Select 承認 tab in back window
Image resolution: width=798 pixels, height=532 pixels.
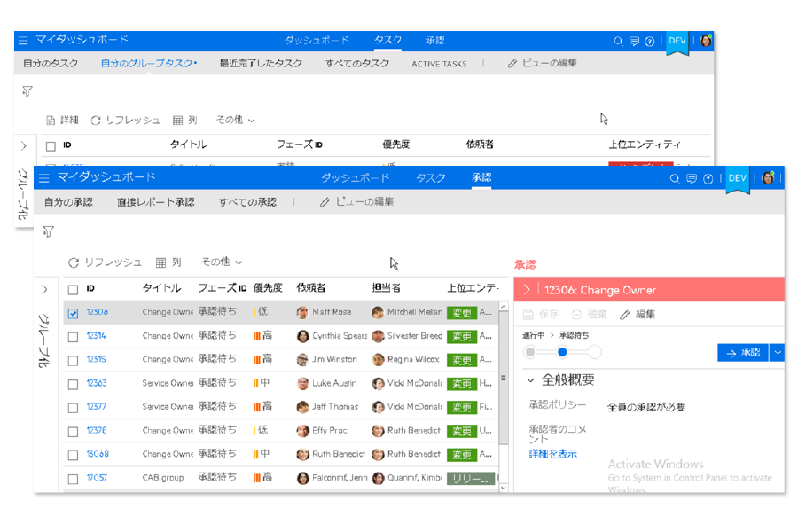(x=435, y=40)
